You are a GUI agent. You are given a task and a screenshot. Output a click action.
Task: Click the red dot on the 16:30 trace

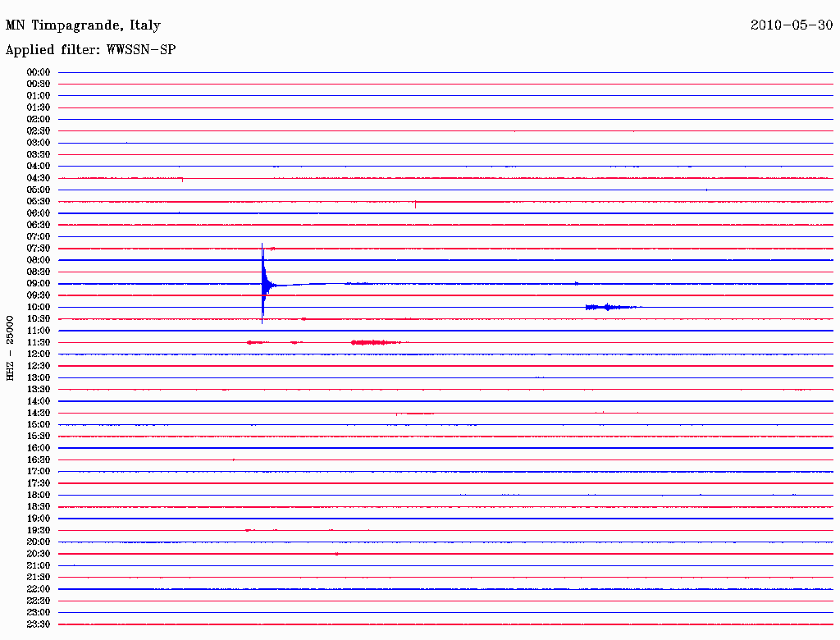coord(234,460)
